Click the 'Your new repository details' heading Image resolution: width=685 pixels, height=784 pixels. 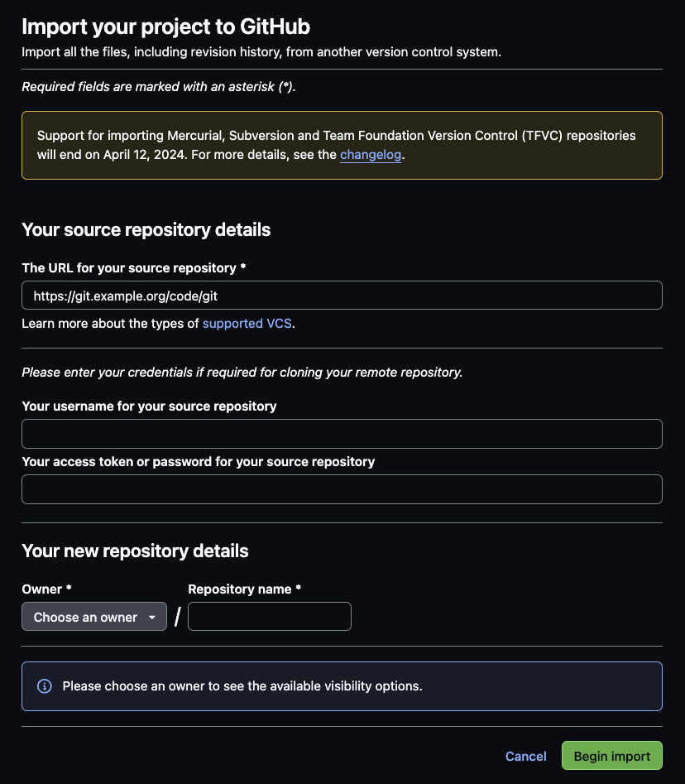click(x=135, y=551)
